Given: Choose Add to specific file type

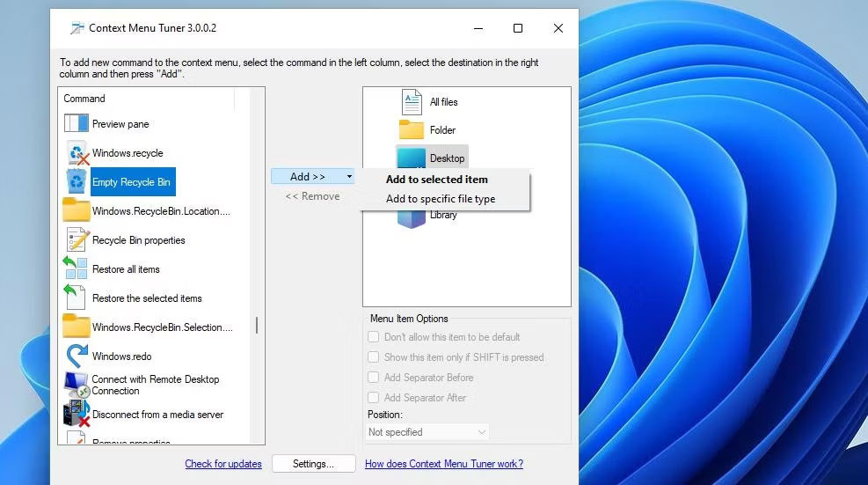Looking at the screenshot, I should [440, 199].
